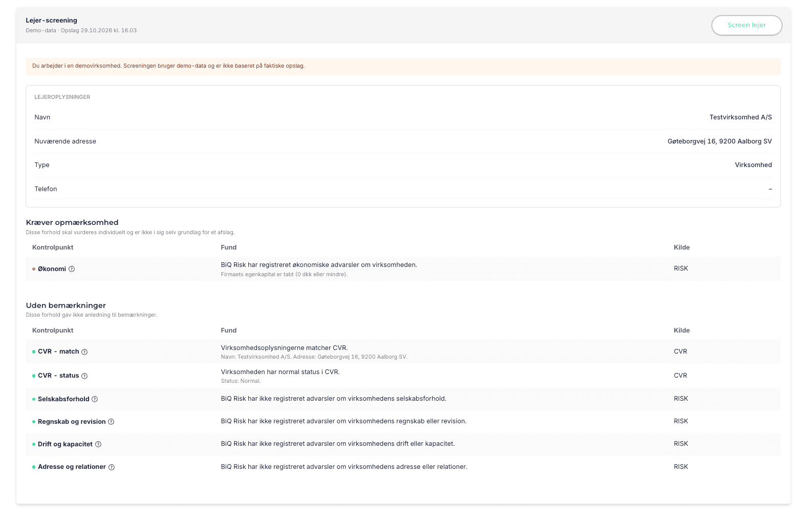
Task: Show info icon for Adresse og relationer
Action: click(112, 467)
